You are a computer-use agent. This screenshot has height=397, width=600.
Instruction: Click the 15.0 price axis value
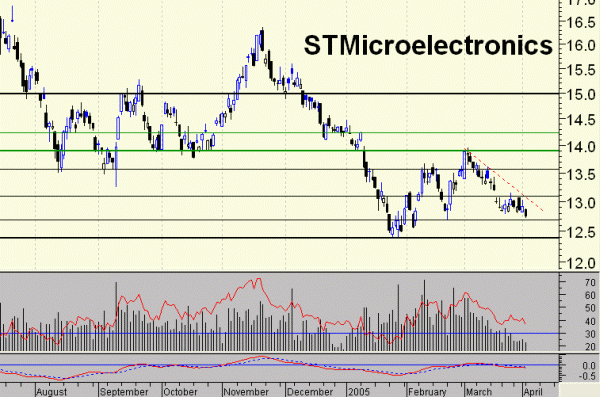580,94
